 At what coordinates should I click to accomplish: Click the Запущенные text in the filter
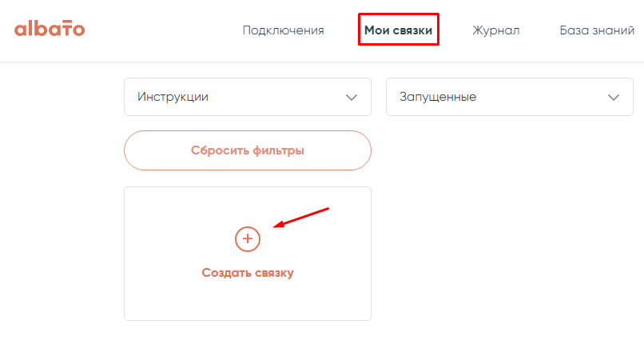437,97
